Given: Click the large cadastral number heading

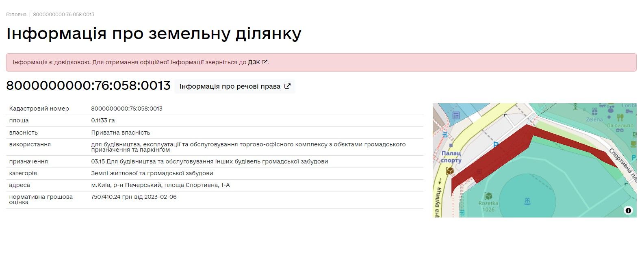Looking at the screenshot, I should (88, 86).
